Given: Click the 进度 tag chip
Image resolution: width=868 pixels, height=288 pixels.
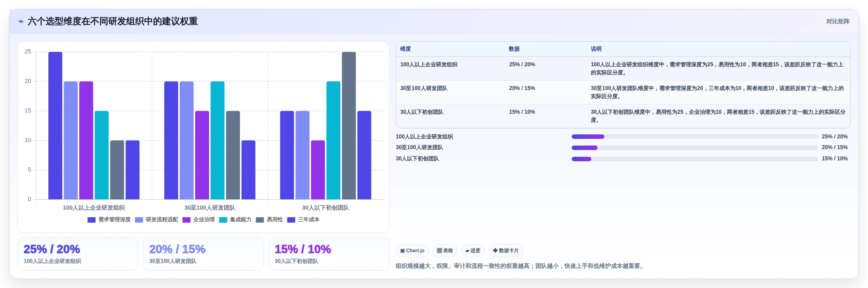Looking at the screenshot, I should (x=473, y=251).
